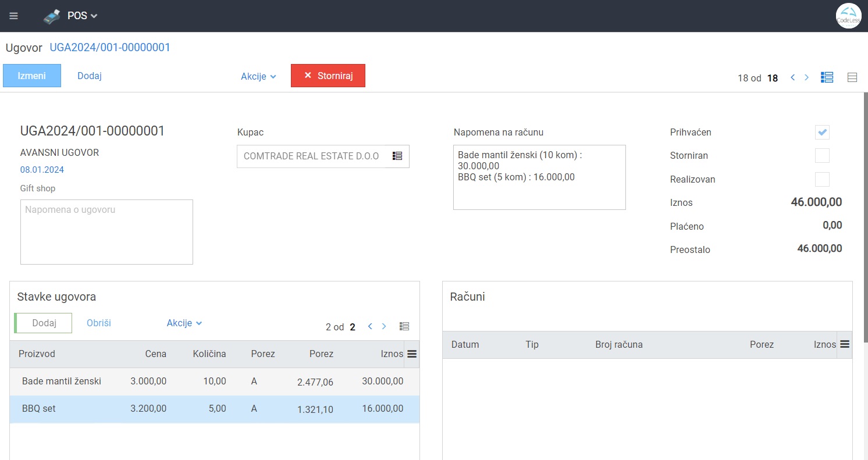The image size is (868, 460).
Task: Toggle the Prihvaćen checkbox
Action: 822,132
